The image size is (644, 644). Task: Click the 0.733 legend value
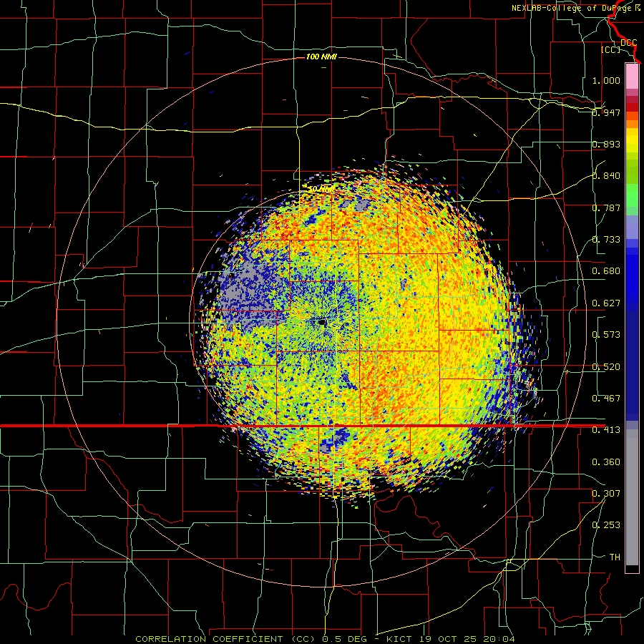[x=606, y=240]
